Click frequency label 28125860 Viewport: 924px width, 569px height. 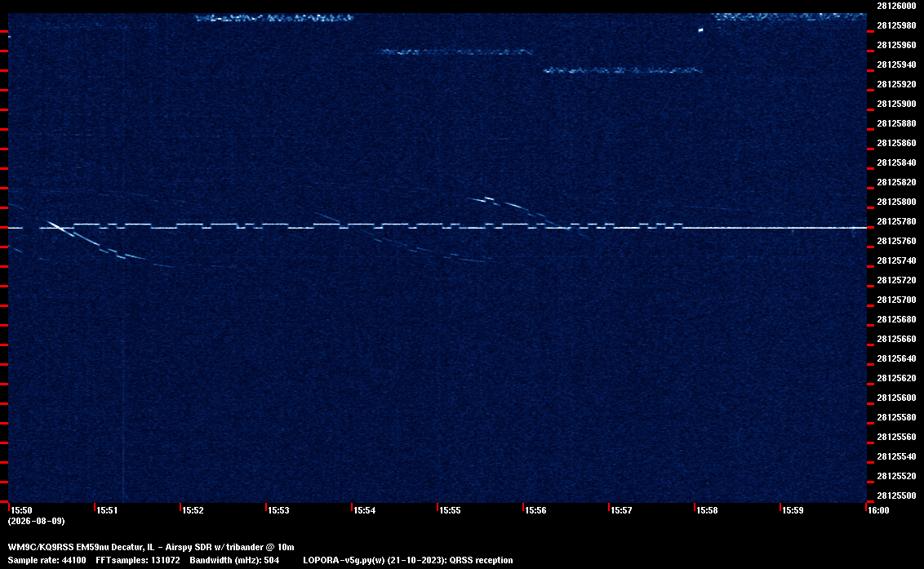[896, 144]
